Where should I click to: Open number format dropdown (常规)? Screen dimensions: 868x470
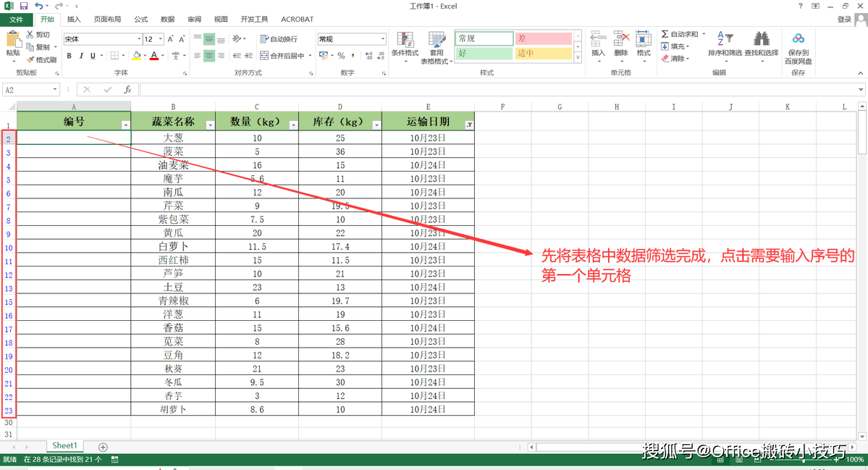coord(382,39)
